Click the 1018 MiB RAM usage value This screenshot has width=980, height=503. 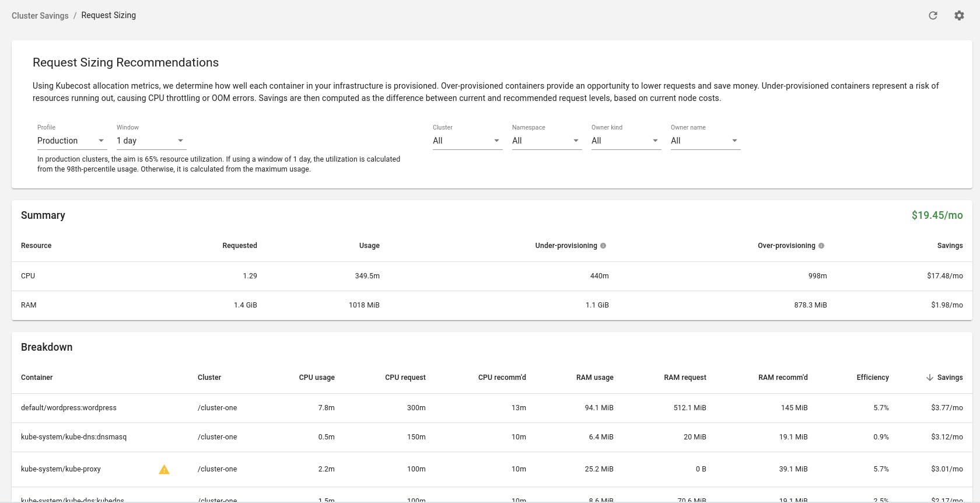364,305
